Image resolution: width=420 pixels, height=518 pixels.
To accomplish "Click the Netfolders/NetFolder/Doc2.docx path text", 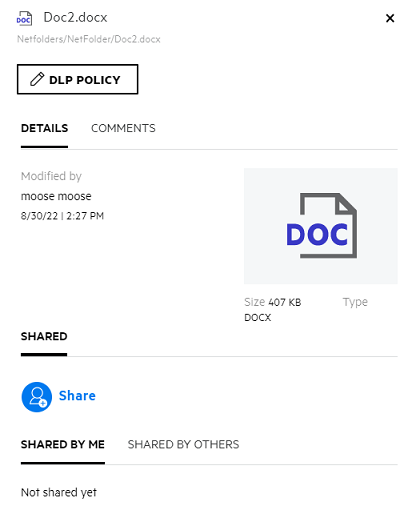I will coord(89,39).
